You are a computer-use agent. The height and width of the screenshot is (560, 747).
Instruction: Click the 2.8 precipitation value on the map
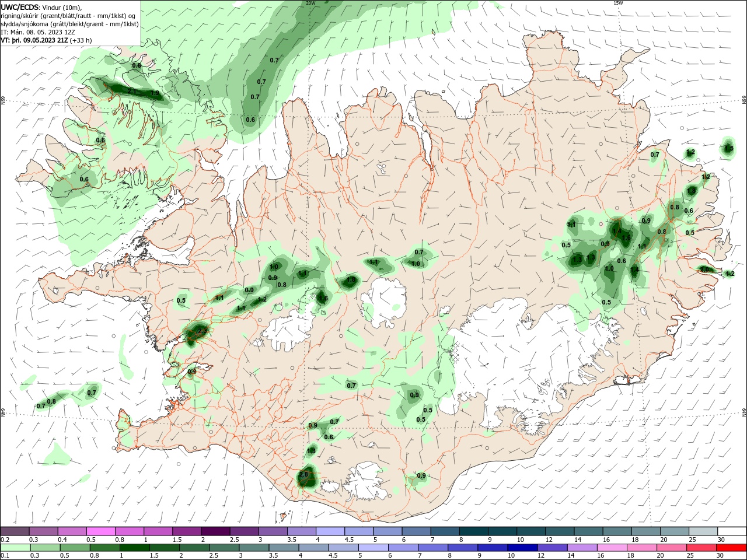[x=303, y=475]
